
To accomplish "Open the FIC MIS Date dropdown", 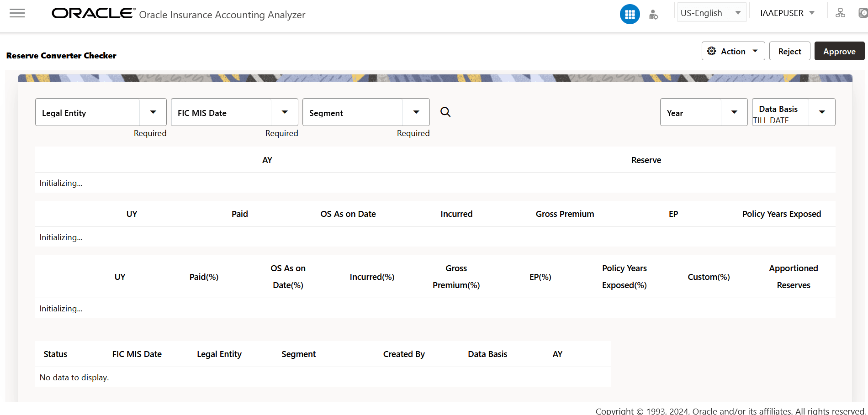I will (x=285, y=112).
